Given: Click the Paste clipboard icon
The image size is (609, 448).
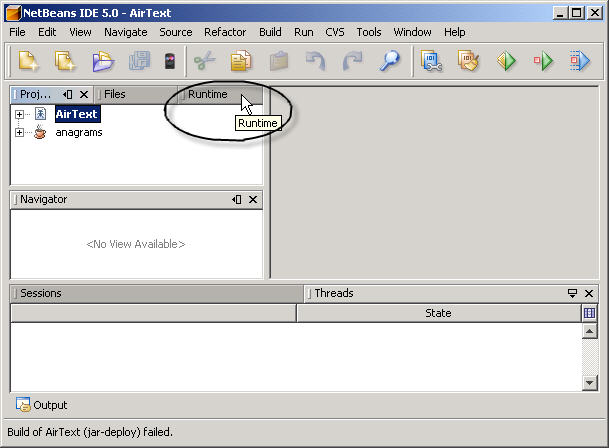Looking at the screenshot, I should tap(279, 61).
